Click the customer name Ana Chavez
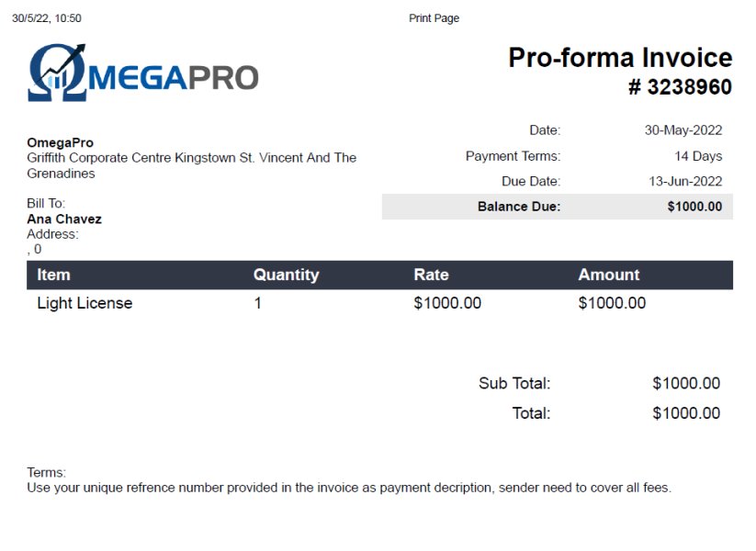This screenshot has width=756, height=551. click(64, 219)
